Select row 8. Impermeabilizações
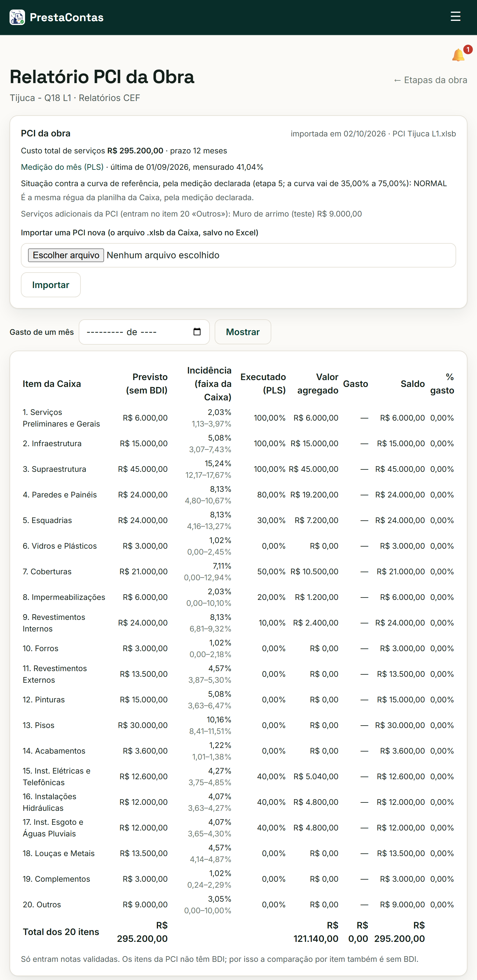 point(238,597)
